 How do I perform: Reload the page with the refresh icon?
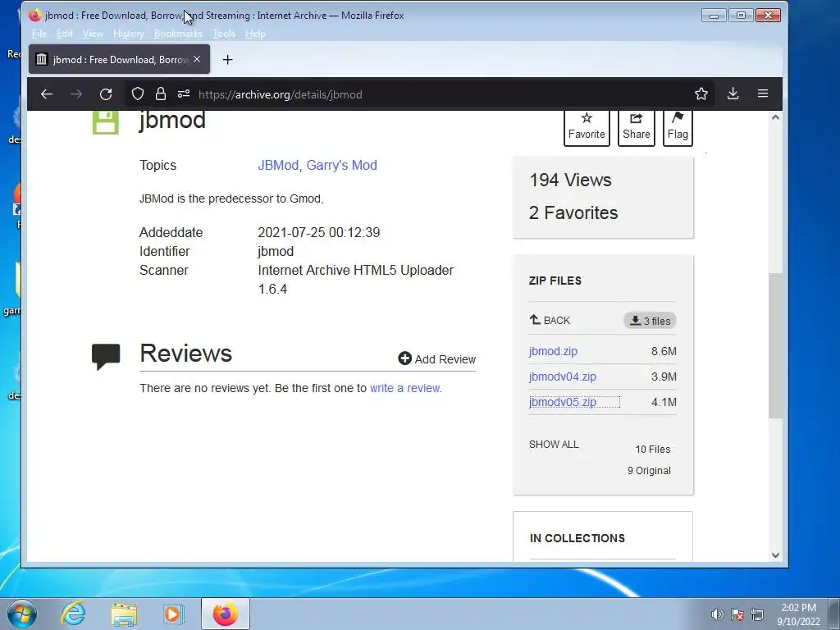click(106, 94)
